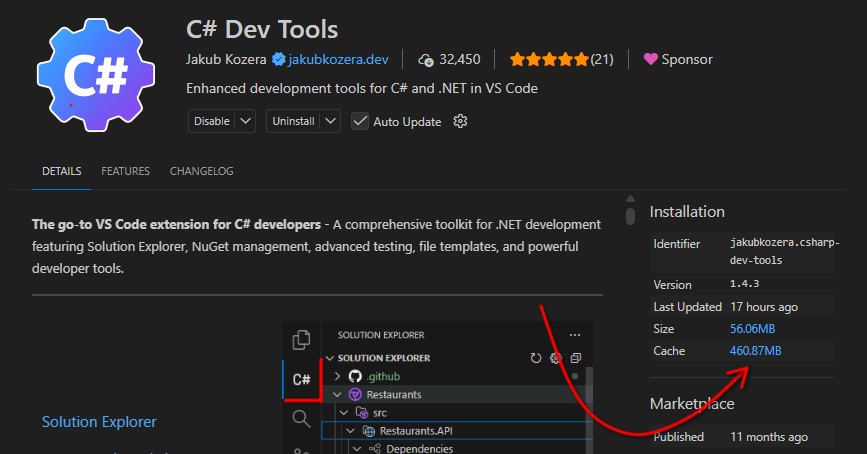Select the C# activity bar icon
This screenshot has width=867, height=454.
coord(301,379)
